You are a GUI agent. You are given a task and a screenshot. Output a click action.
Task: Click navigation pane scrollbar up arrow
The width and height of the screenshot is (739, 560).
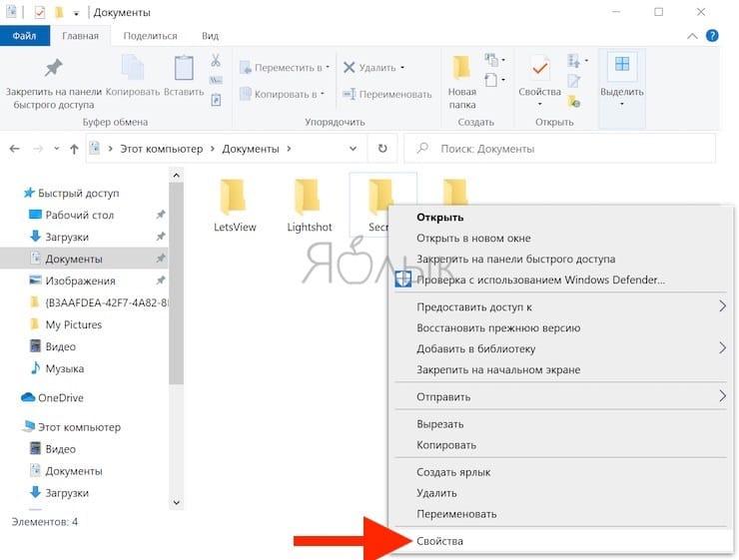[x=177, y=176]
